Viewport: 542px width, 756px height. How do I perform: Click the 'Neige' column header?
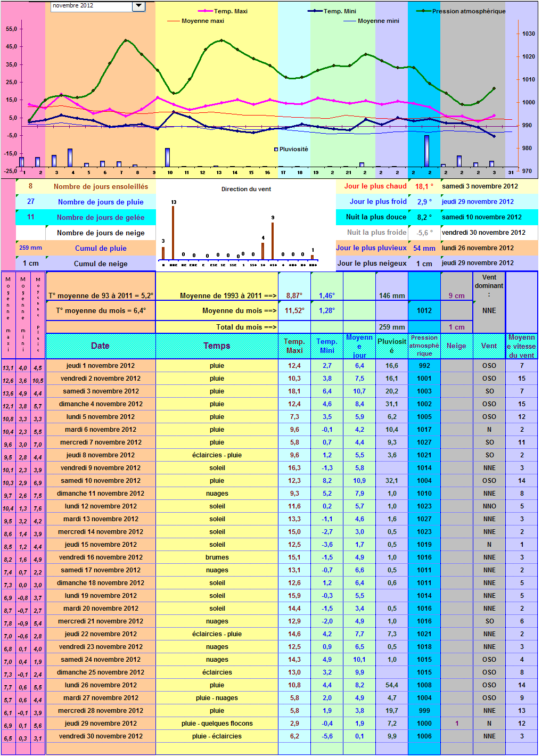click(x=456, y=346)
